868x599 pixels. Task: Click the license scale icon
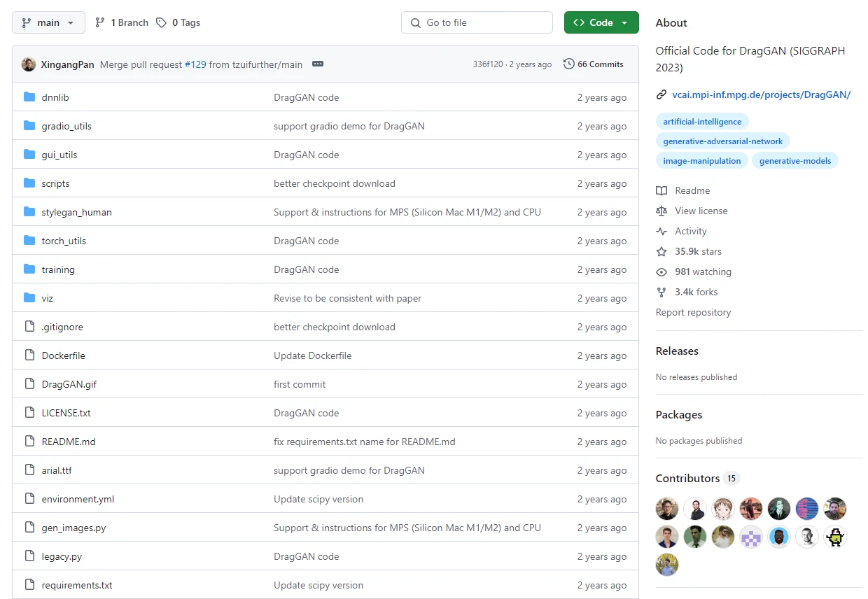click(661, 211)
